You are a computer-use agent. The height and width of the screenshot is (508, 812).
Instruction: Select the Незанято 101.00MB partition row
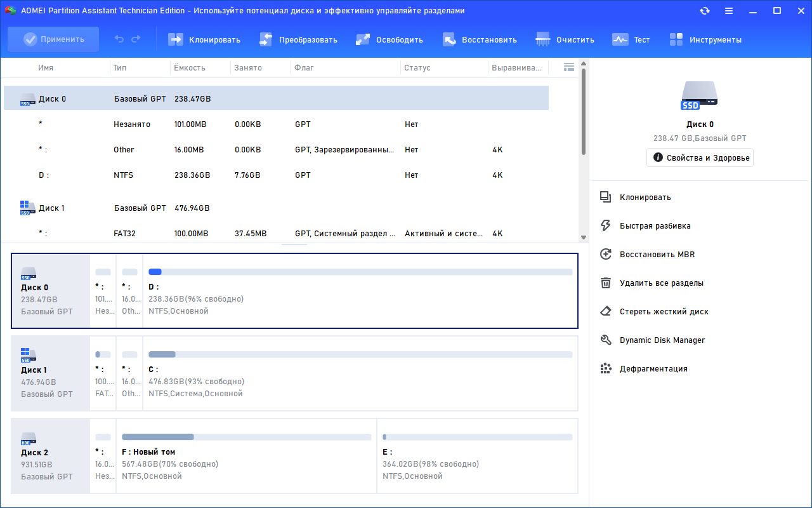(276, 124)
